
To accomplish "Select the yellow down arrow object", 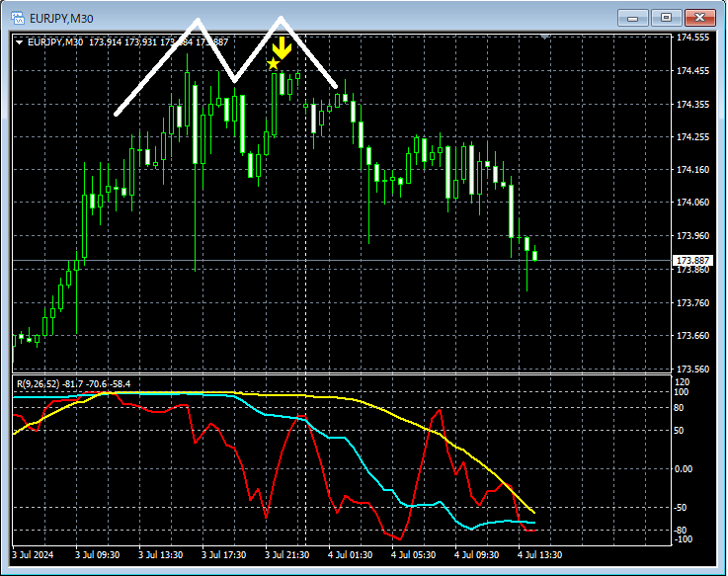I will (x=282, y=47).
